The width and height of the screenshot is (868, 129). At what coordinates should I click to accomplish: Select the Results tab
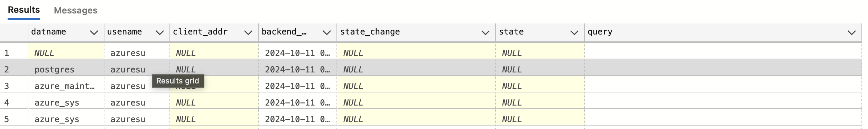(24, 10)
